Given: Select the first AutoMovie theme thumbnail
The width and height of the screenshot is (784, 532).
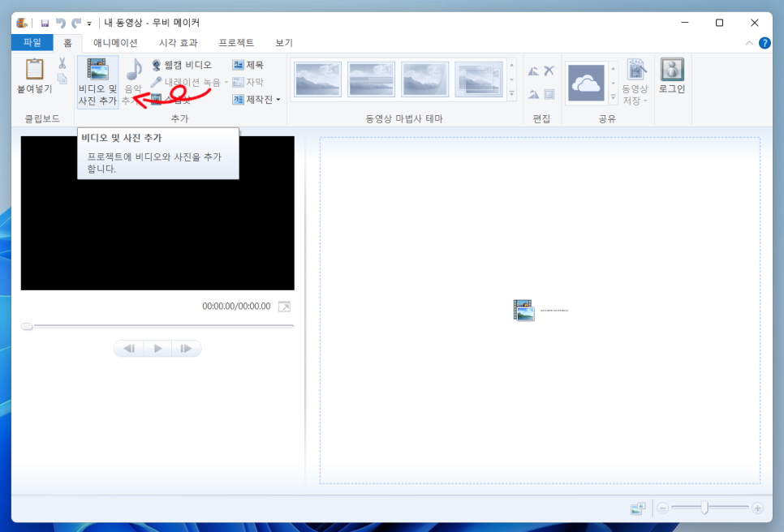Looking at the screenshot, I should [317, 79].
